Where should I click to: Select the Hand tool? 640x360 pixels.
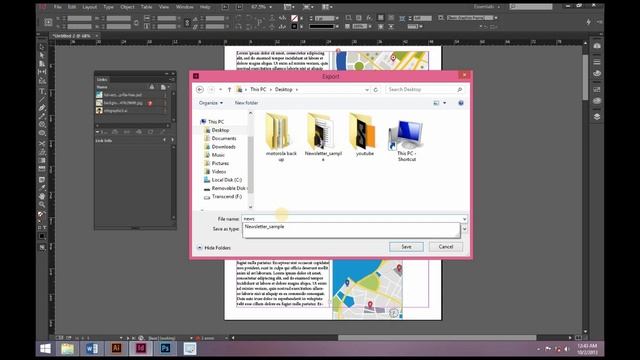[x=42, y=196]
